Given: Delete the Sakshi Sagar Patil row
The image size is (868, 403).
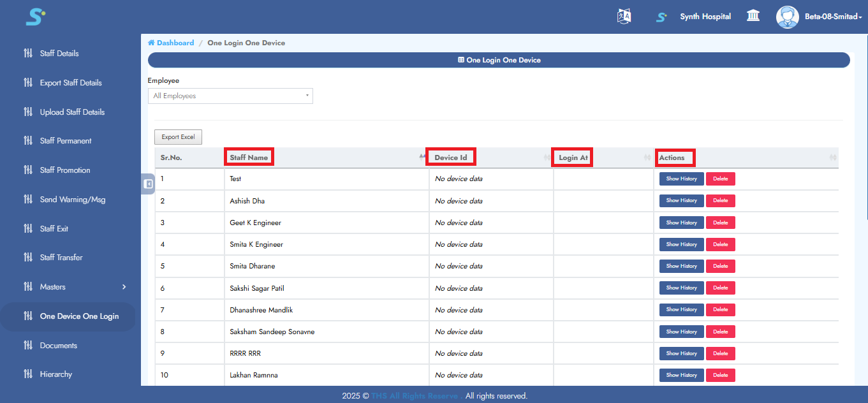Looking at the screenshot, I should click(x=720, y=288).
